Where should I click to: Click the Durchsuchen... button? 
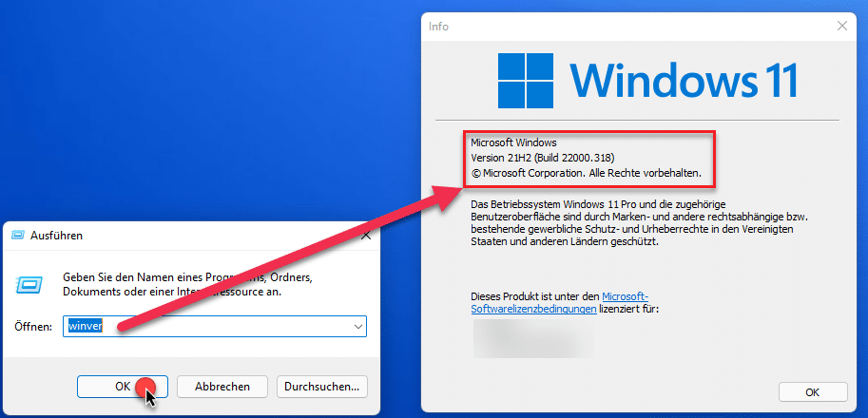[x=321, y=387]
